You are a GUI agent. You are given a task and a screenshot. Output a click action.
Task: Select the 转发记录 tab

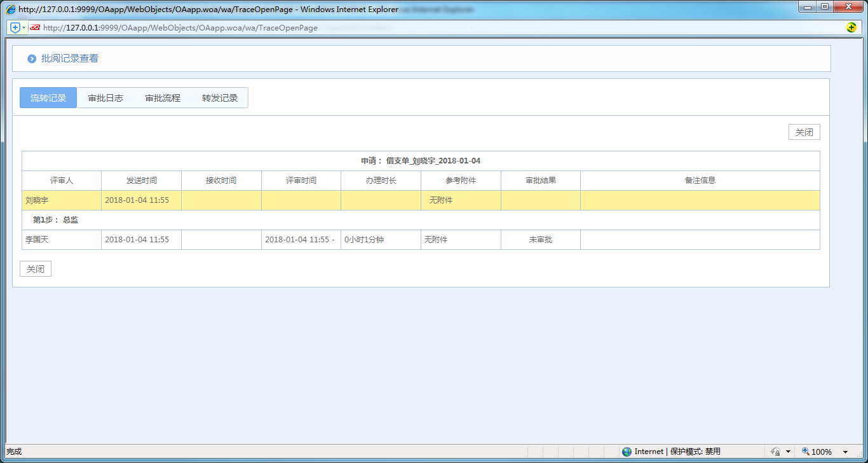(220, 98)
